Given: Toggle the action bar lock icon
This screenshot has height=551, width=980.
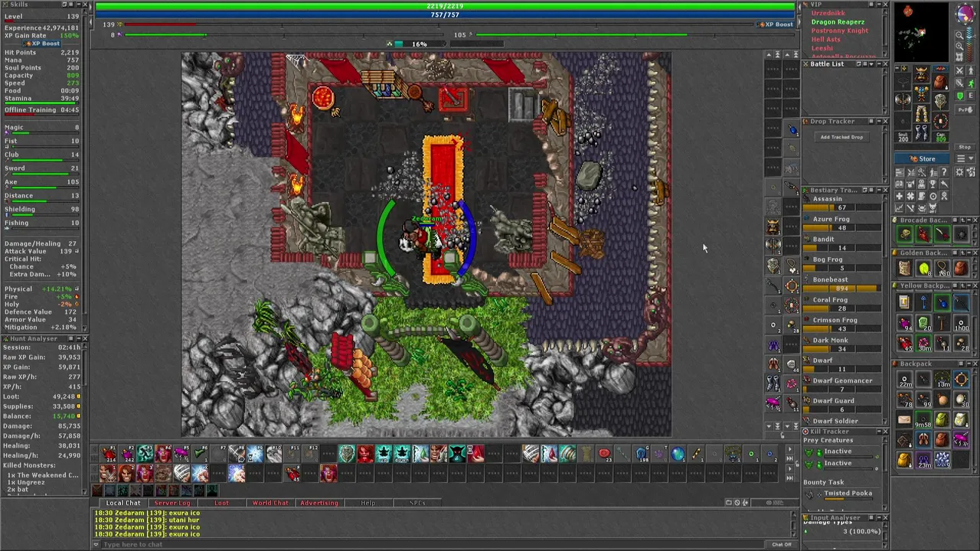Looking at the screenshot, I should (x=797, y=464).
